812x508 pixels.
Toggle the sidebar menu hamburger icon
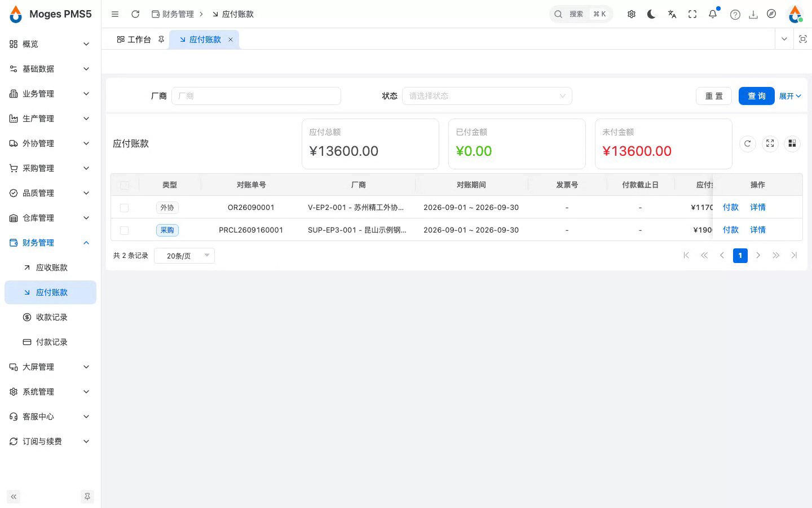click(x=115, y=14)
